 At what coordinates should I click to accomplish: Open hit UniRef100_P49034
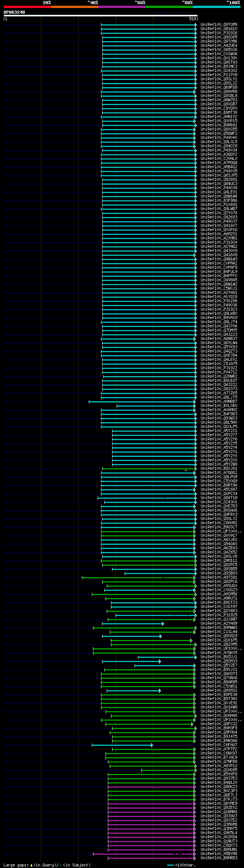point(219,150)
